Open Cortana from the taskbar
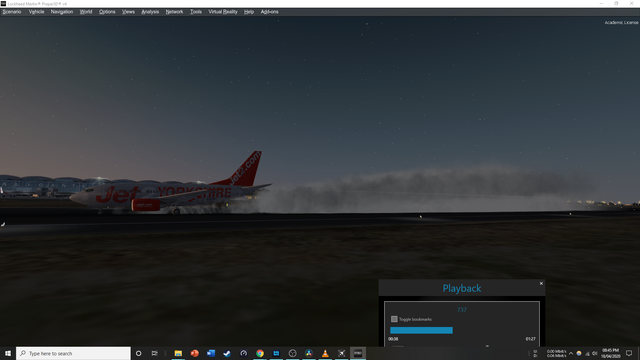640x360 pixels. click(138, 353)
